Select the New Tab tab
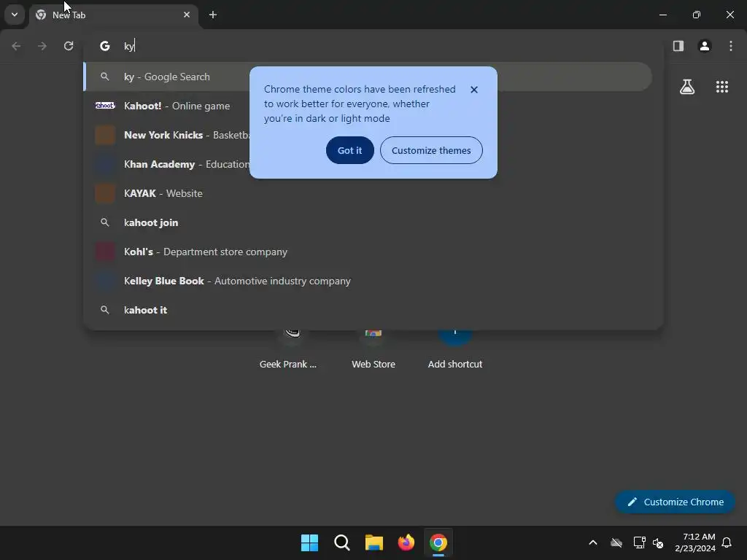The width and height of the screenshot is (747, 560). 115,15
